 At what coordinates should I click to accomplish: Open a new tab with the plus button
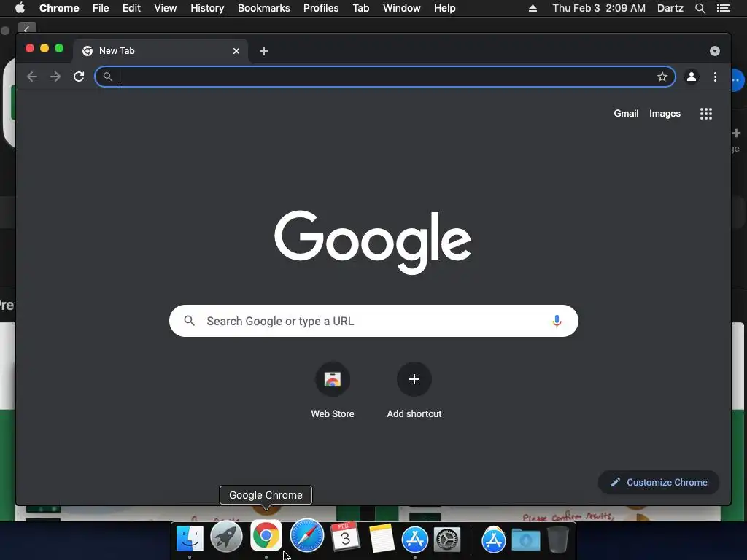[x=264, y=51]
